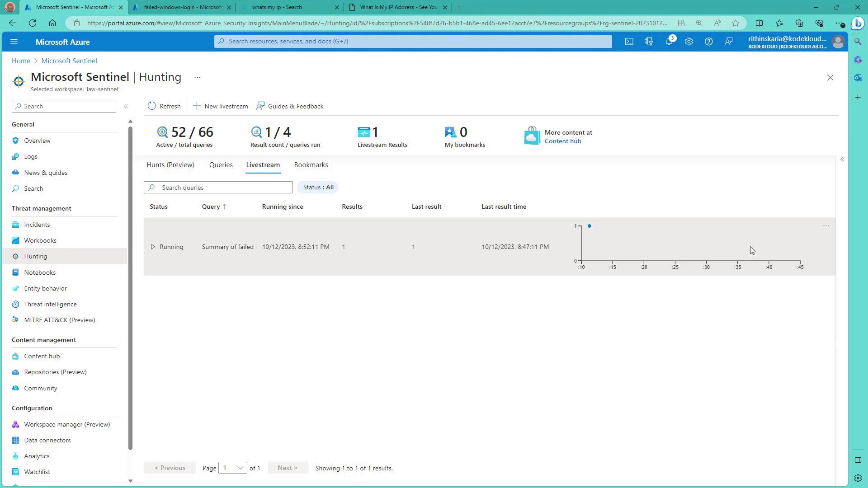Click the livestream chart data point
Screen dimensions: 868x488
click(x=589, y=226)
